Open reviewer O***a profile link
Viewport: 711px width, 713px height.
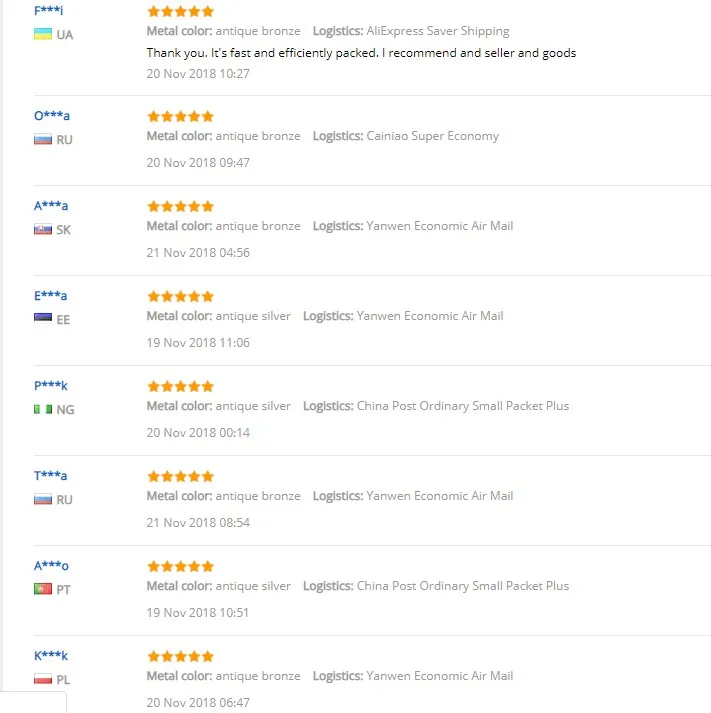point(52,115)
